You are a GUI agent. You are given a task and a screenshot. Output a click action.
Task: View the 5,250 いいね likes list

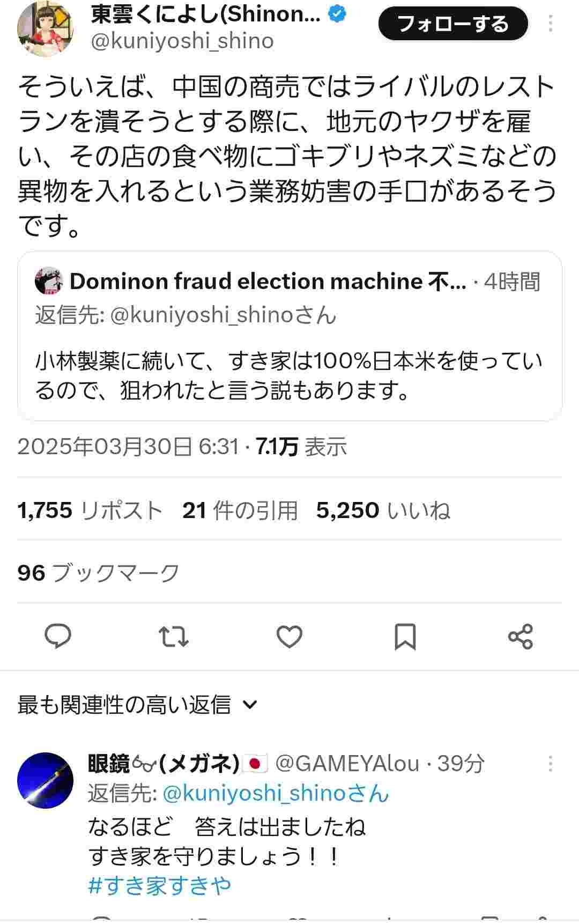(x=383, y=511)
